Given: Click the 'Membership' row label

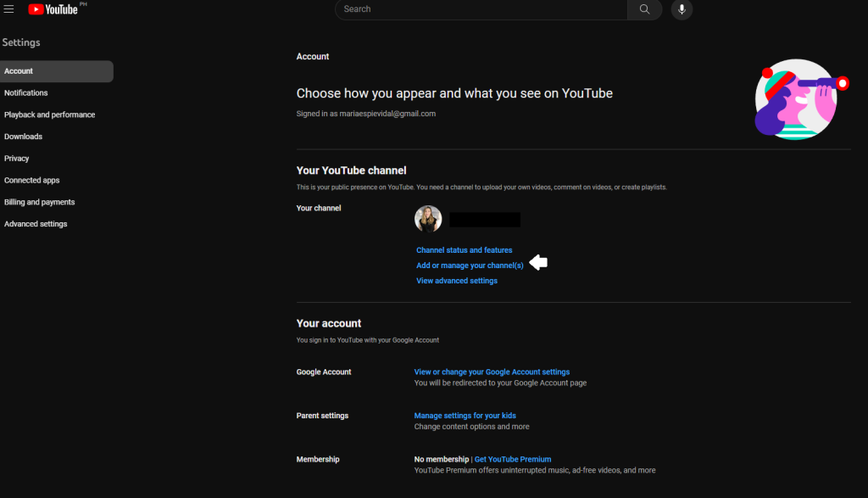Looking at the screenshot, I should click(x=318, y=459).
